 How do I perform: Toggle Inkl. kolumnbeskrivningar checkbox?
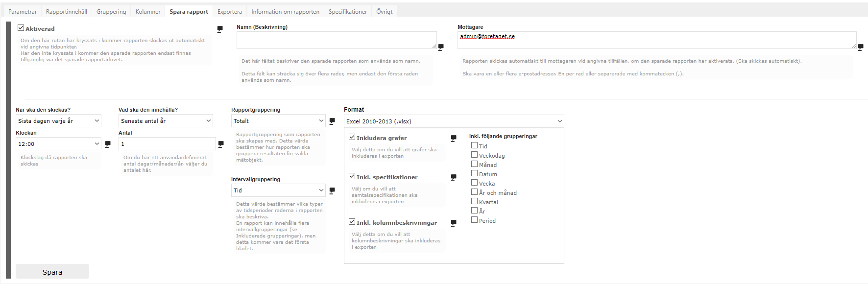[352, 222]
